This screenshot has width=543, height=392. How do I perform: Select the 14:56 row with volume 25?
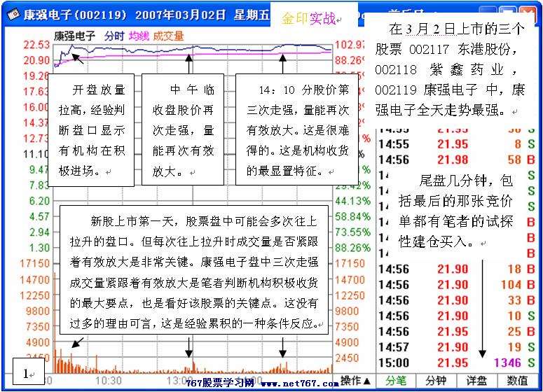coord(456,332)
